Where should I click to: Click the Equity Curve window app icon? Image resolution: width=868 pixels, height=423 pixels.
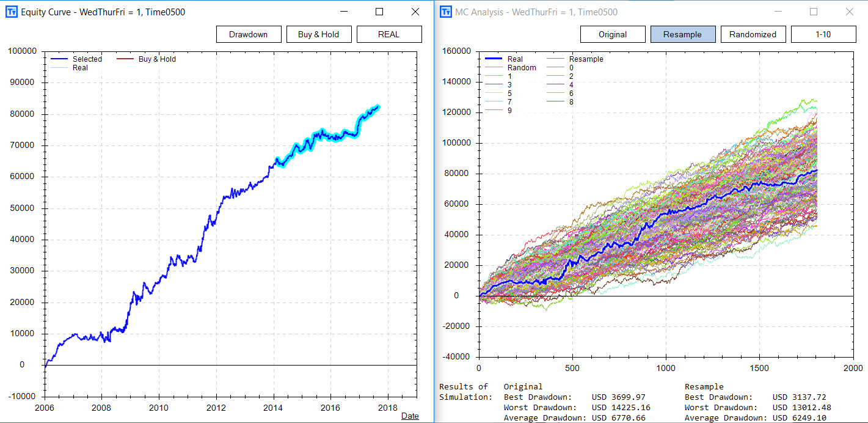(11, 12)
